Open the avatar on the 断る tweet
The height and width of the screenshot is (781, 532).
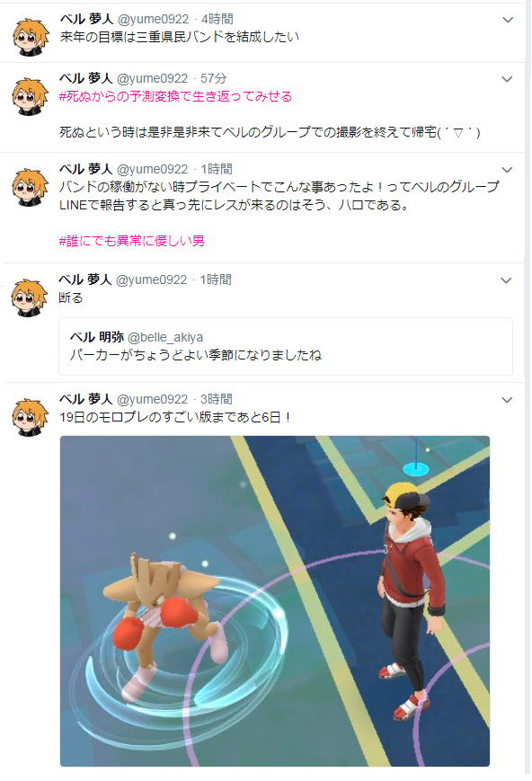(x=30, y=297)
